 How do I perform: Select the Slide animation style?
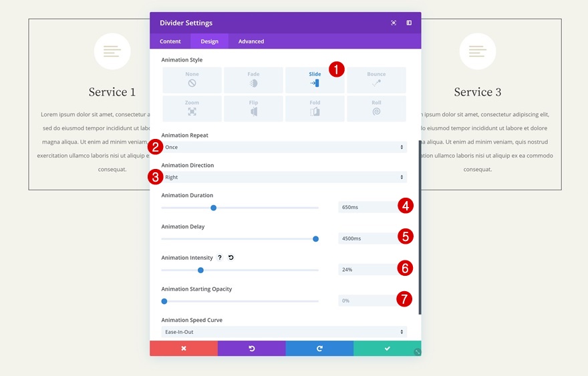[x=315, y=80]
